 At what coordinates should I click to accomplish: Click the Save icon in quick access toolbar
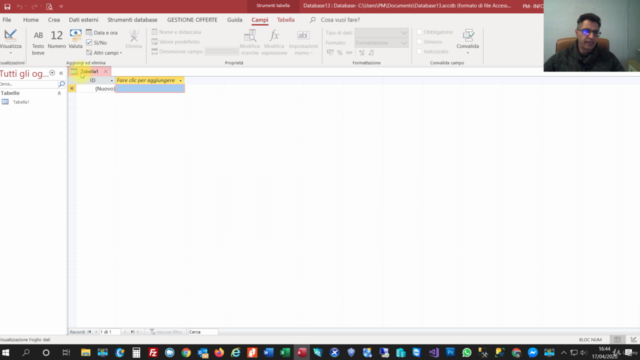click(7, 7)
